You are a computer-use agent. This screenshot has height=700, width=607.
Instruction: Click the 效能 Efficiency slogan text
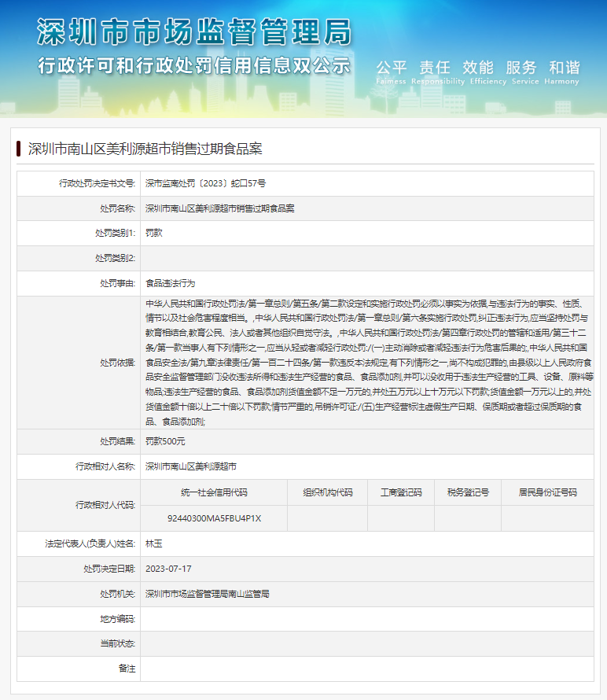487,72
